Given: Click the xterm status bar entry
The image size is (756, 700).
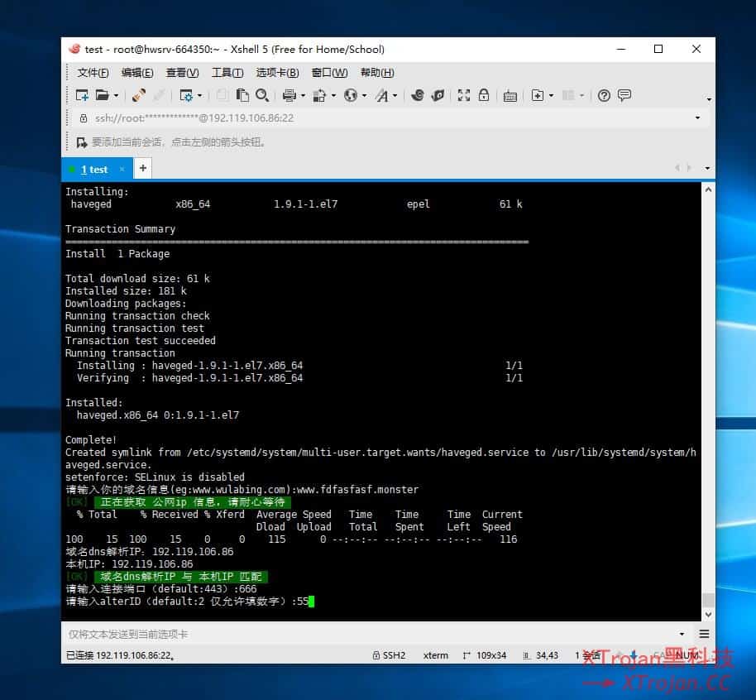Looking at the screenshot, I should click(435, 655).
